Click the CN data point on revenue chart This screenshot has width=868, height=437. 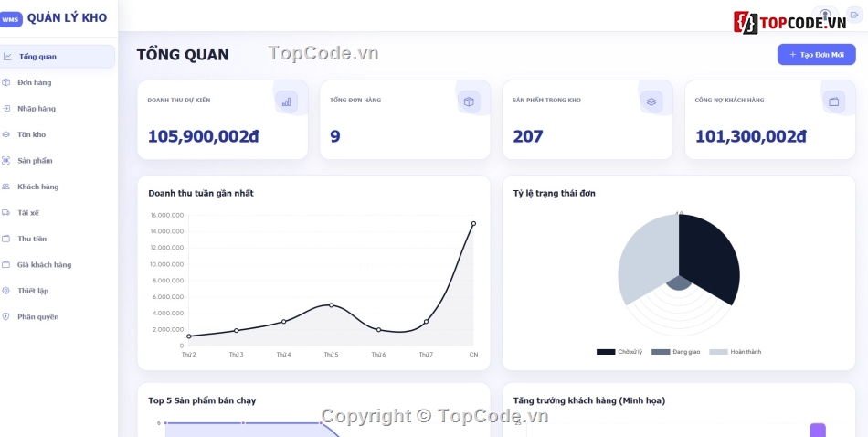(x=473, y=224)
